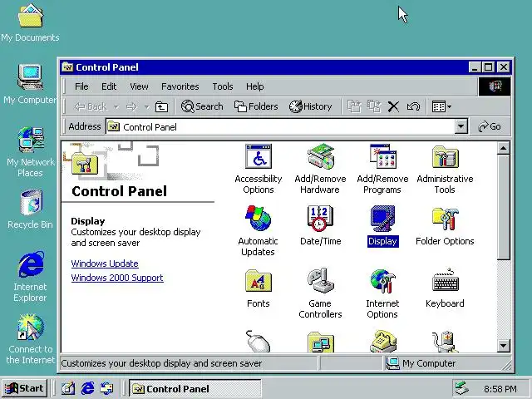The width and height of the screenshot is (532, 399).
Task: Click the Windows throbber logo
Action: pos(495,86)
